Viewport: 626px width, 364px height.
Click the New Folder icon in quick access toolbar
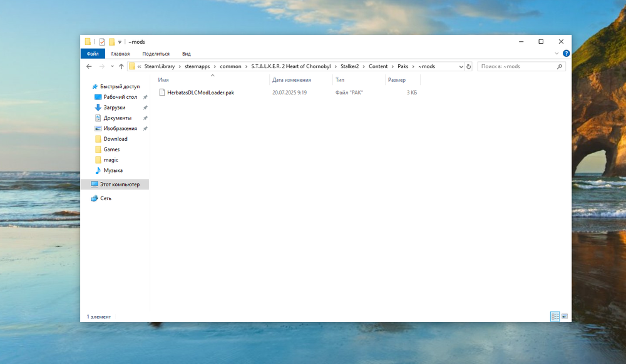tap(111, 42)
